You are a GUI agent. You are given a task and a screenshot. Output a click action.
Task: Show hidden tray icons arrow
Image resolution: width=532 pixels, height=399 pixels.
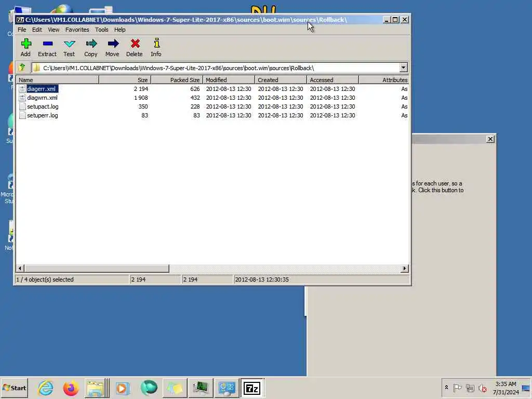(x=446, y=388)
